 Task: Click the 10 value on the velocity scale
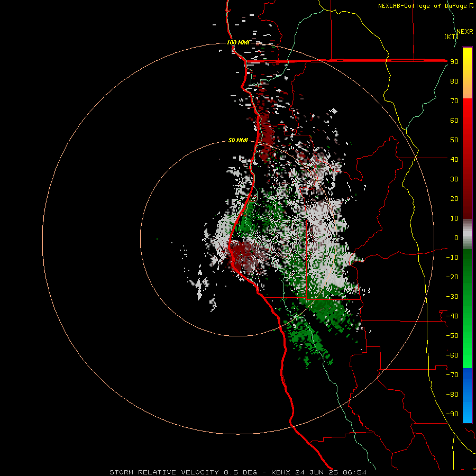click(454, 218)
